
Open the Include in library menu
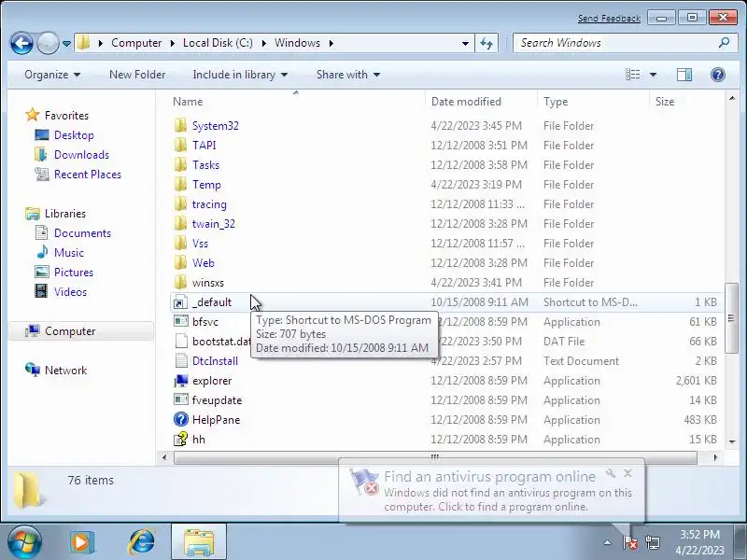pyautogui.click(x=240, y=75)
